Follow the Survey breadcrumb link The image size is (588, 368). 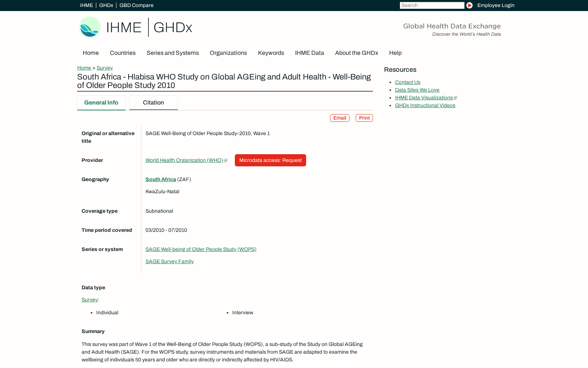[x=105, y=68]
